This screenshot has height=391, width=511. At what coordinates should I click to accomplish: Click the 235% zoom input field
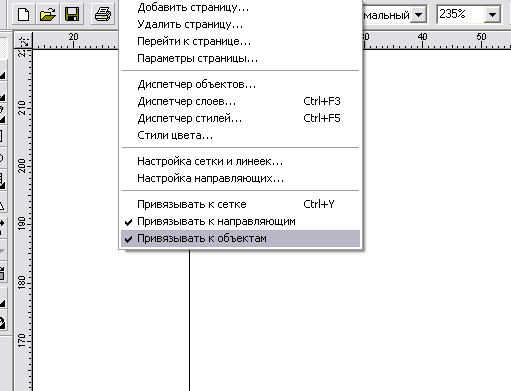(x=460, y=15)
